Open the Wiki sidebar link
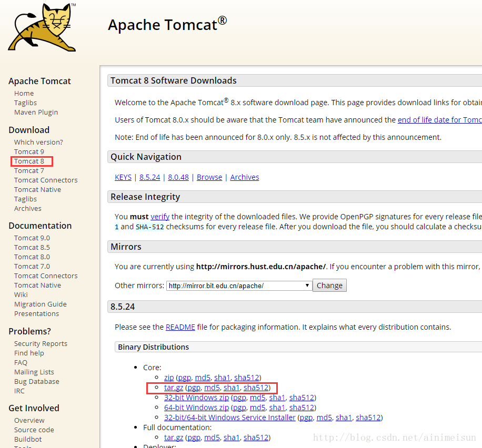Image resolution: width=482 pixels, height=448 pixels. 21,294
